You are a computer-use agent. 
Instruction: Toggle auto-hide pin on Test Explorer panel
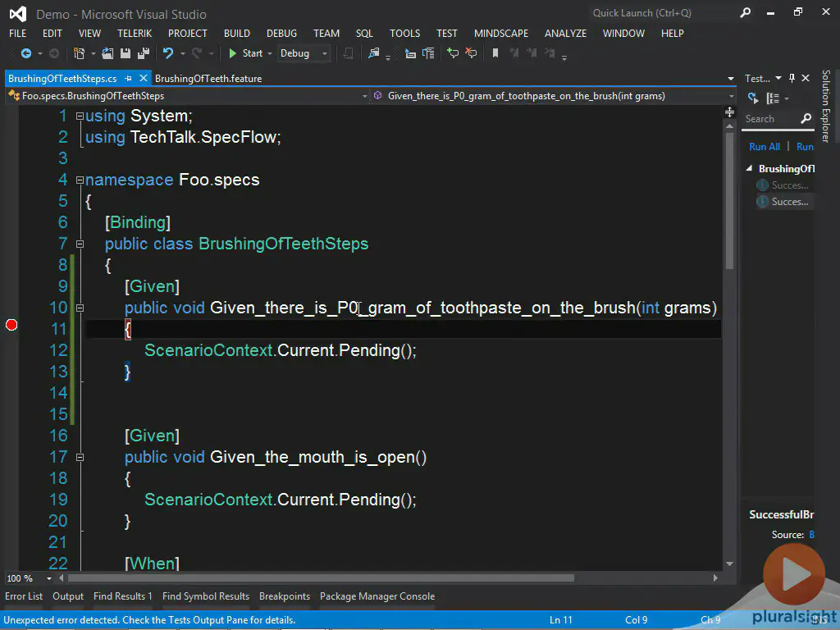[792, 79]
